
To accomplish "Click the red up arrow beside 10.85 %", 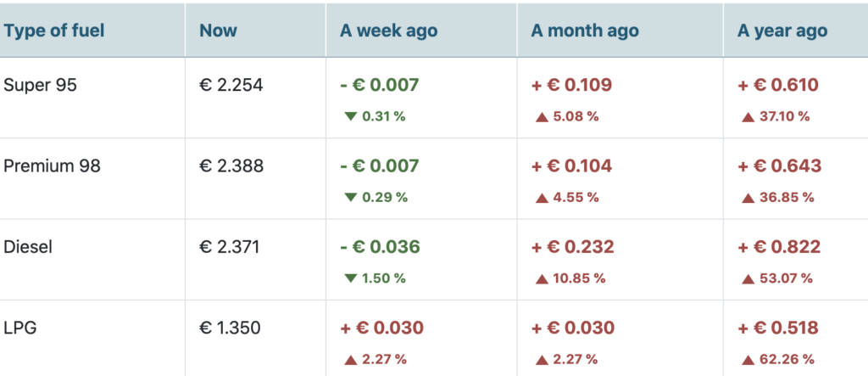I will 542,278.
